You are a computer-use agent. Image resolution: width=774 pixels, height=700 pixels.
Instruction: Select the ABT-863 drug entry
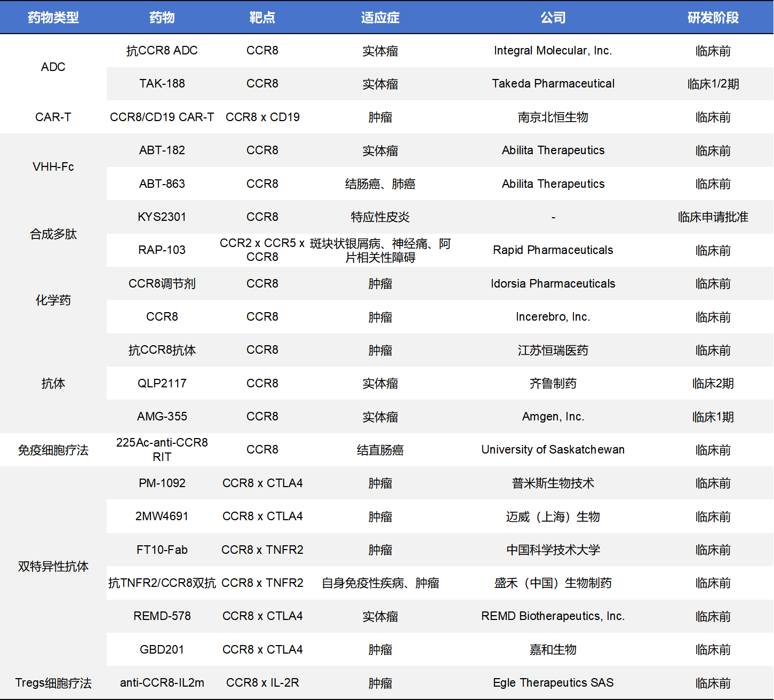tap(162, 184)
